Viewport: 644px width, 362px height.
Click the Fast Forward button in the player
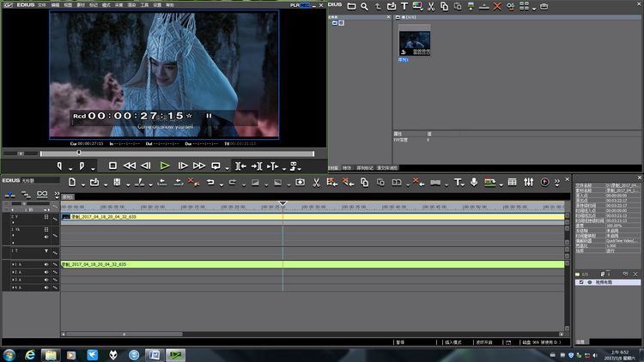point(199,166)
